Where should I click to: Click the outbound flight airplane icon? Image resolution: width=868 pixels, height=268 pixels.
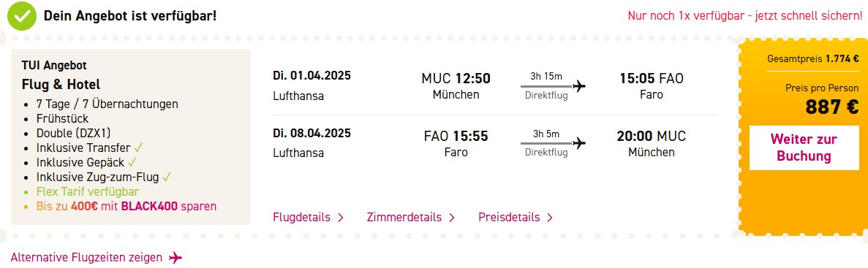pyautogui.click(x=579, y=85)
